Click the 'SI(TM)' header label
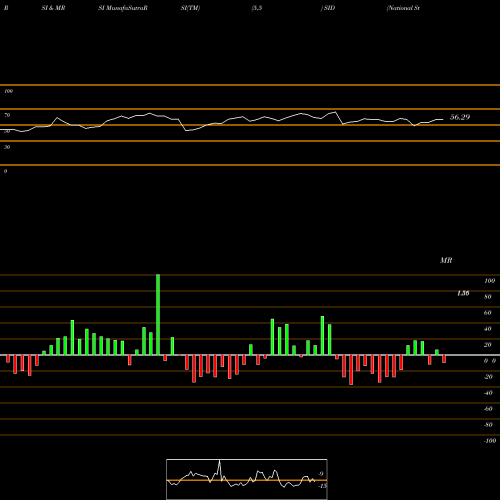The height and width of the screenshot is (500, 500). coord(190,8)
